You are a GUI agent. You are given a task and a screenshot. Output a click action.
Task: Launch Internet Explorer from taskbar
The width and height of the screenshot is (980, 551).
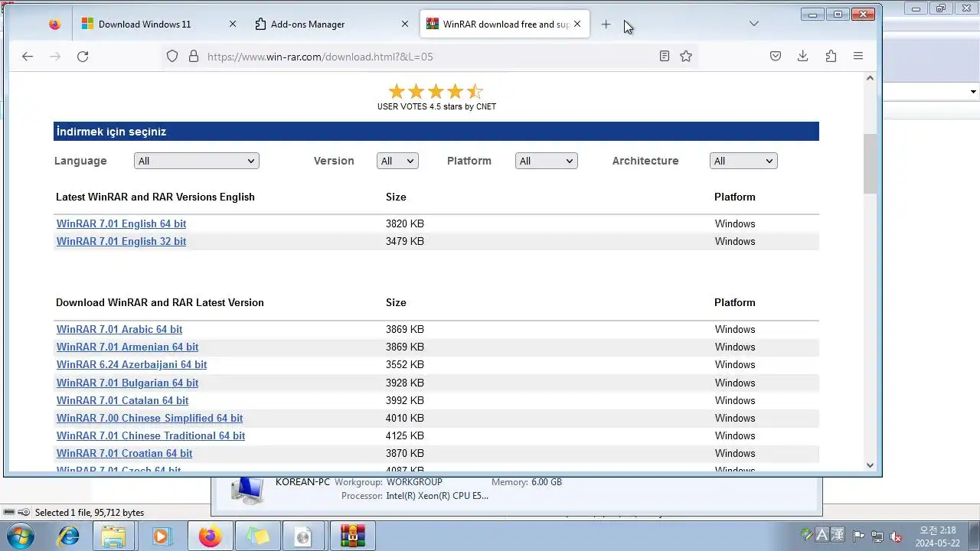coord(69,536)
